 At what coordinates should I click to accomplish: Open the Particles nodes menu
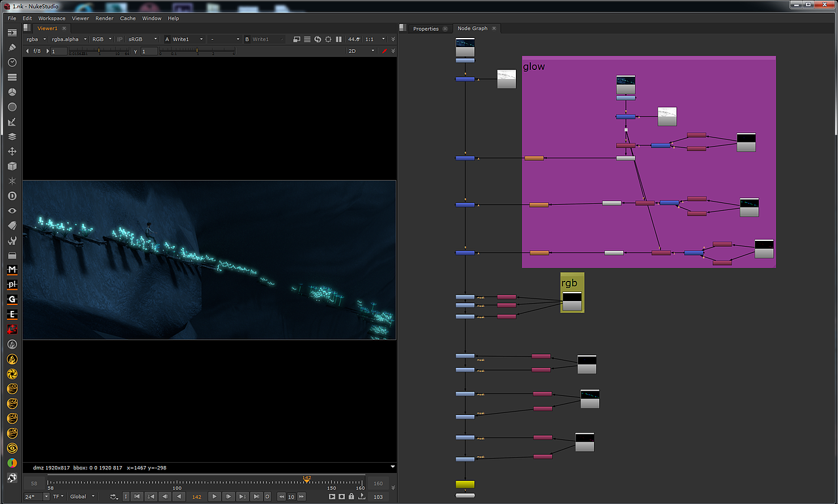click(12, 181)
